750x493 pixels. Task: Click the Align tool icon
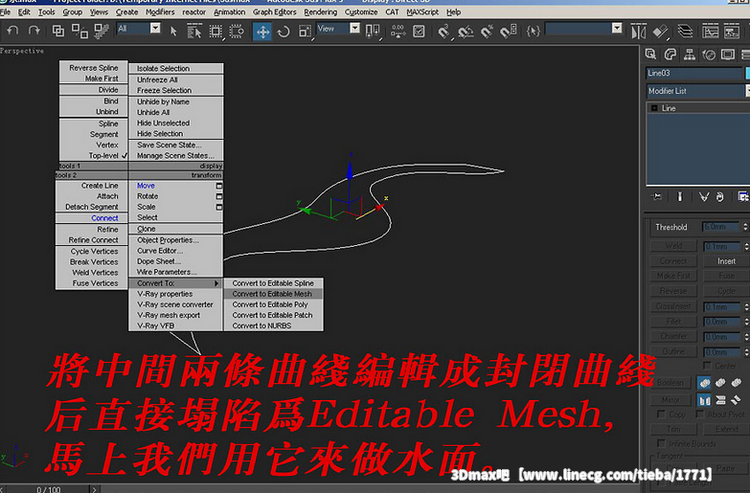(x=660, y=32)
